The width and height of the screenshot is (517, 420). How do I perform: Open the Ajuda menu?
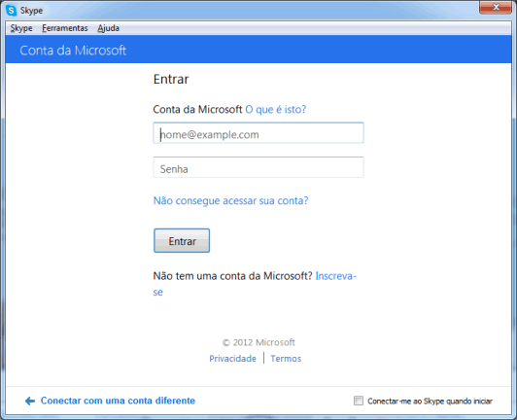pos(108,28)
